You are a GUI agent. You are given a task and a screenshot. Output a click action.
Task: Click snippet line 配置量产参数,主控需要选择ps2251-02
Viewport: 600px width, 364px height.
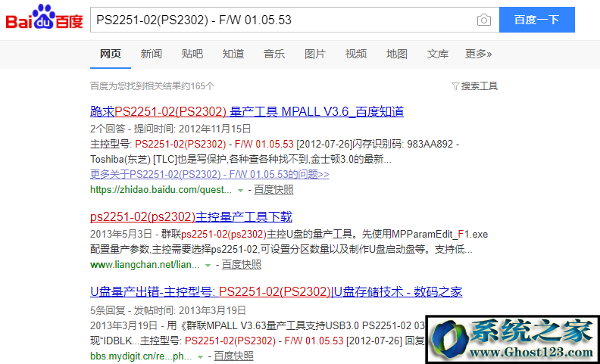click(281, 250)
